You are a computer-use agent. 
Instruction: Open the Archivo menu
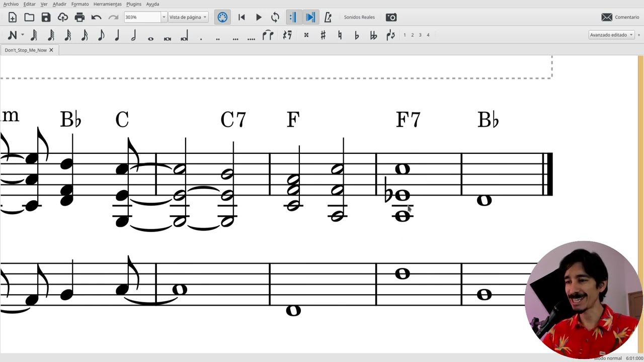(11, 4)
